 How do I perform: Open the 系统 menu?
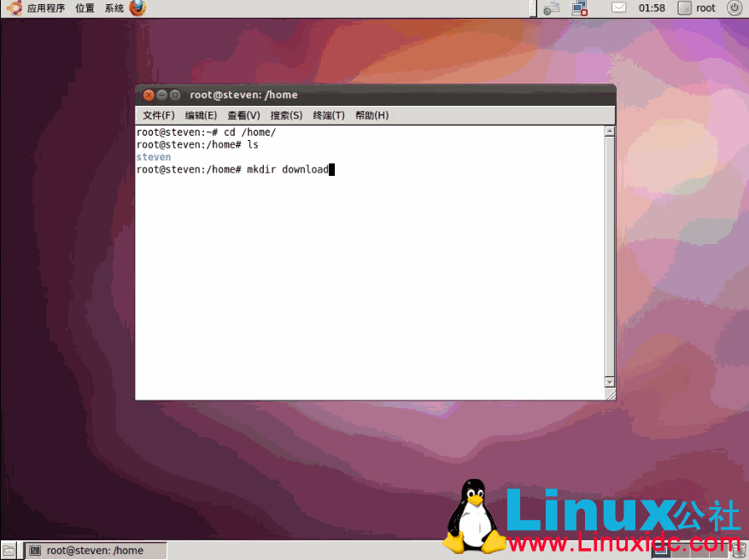pyautogui.click(x=112, y=8)
